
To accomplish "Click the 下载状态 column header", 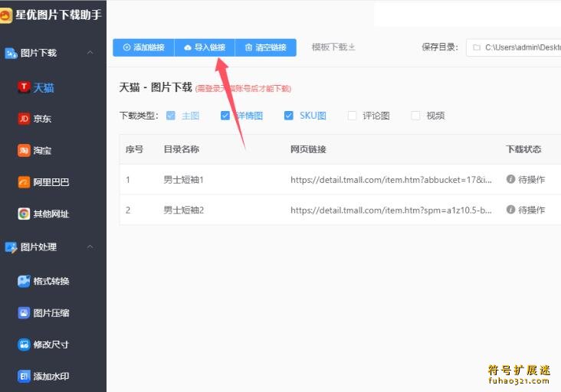I will click(523, 149).
